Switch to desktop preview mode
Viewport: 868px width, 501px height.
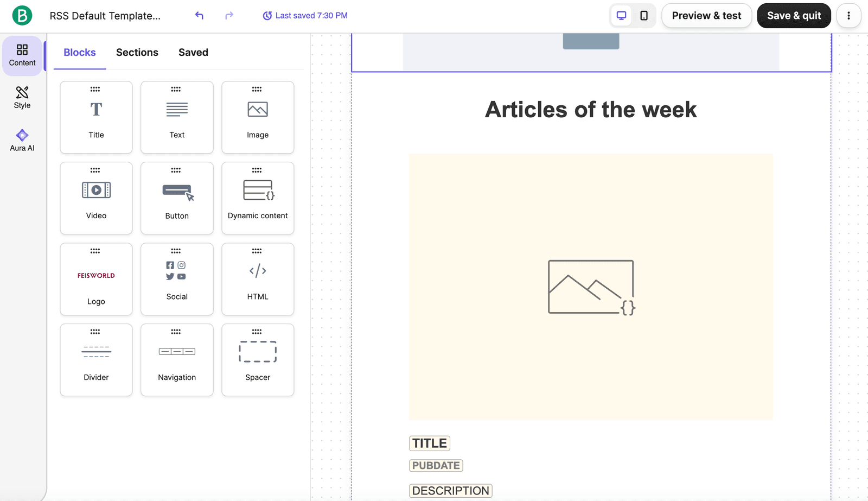point(622,16)
